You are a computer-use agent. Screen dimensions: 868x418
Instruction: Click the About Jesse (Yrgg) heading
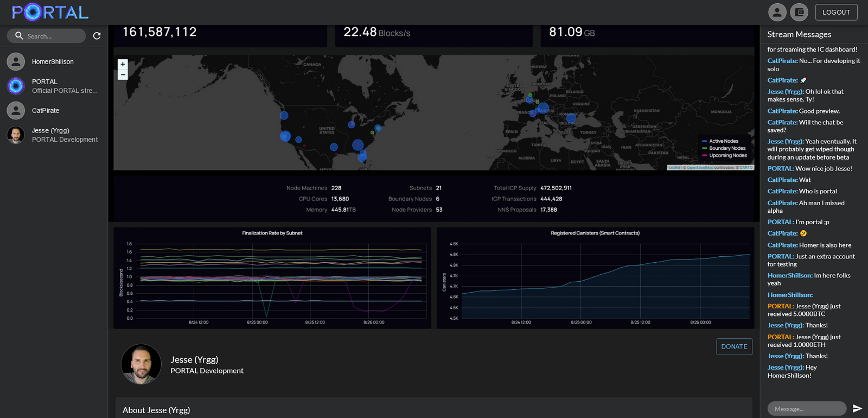tap(156, 410)
